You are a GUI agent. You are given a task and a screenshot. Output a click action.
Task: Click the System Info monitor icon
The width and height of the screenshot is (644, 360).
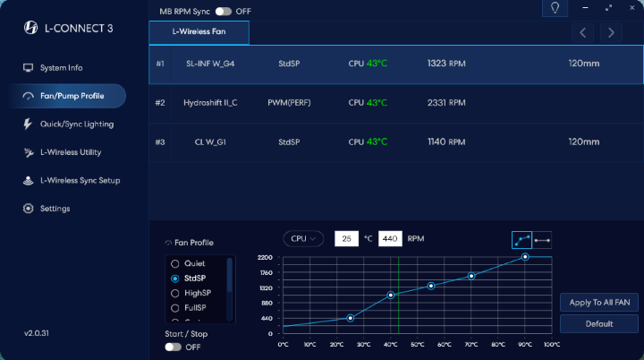[28, 67]
